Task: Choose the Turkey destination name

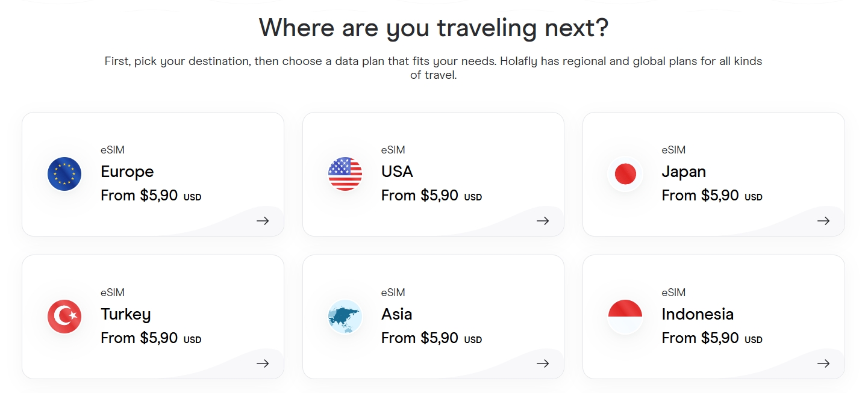Action: coord(126,315)
